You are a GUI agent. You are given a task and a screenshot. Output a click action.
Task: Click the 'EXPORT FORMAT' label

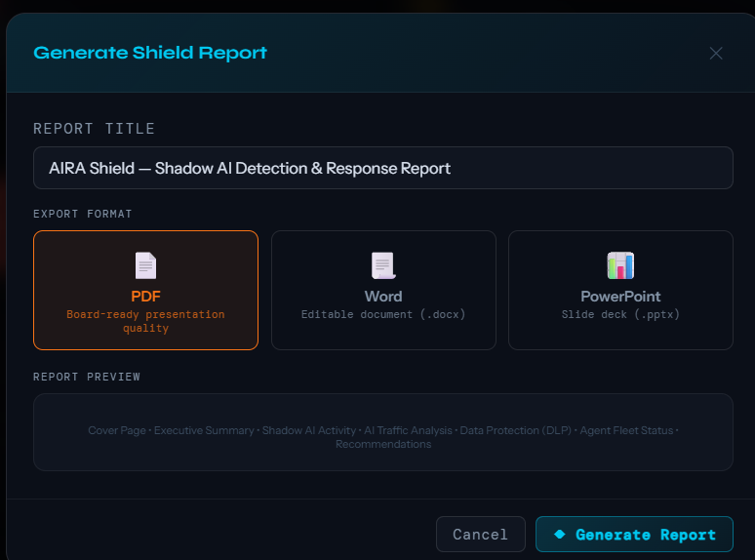[x=82, y=214]
